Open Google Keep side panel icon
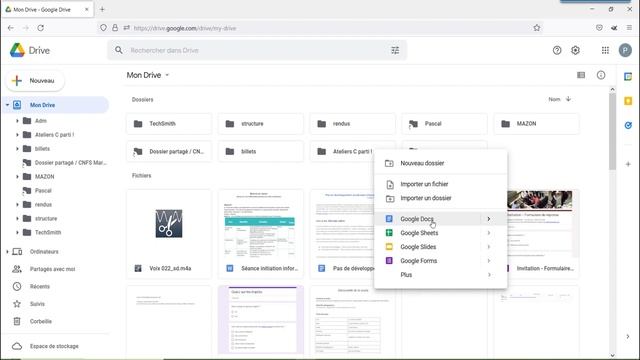 tap(628, 101)
